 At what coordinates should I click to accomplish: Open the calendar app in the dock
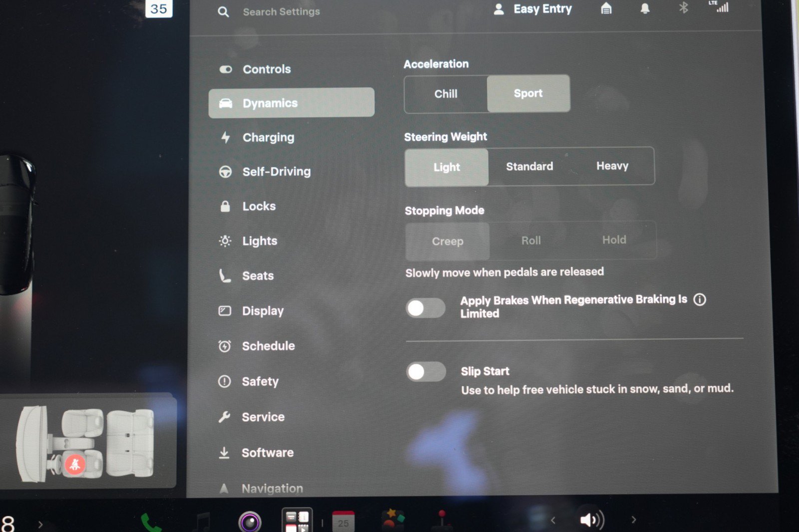click(343, 521)
